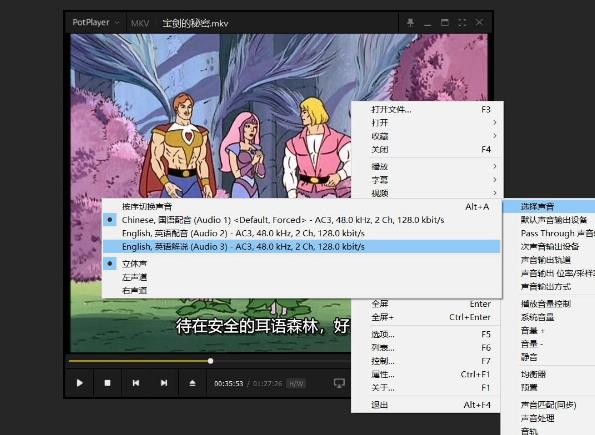Choose 按序切换声音 to cycle audio

coord(302,206)
